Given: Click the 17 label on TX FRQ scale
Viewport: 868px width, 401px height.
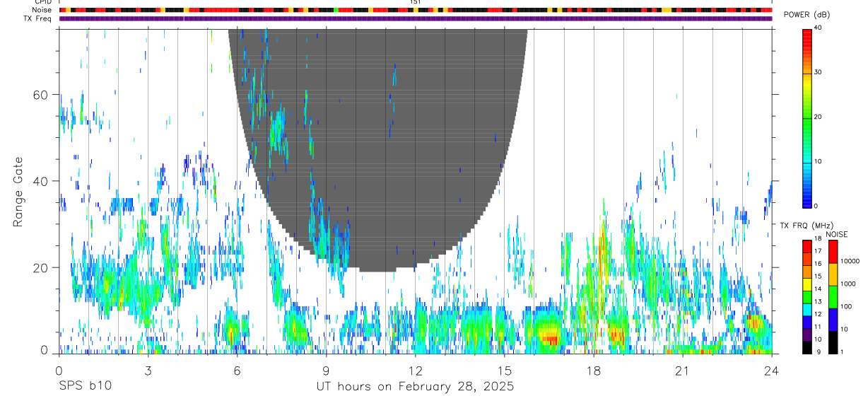Looking at the screenshot, I should click(819, 251).
